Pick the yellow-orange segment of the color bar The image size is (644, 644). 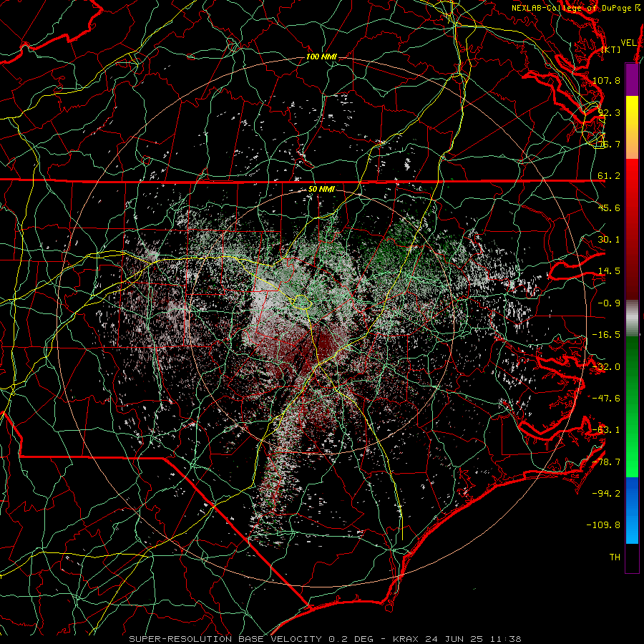point(632,127)
